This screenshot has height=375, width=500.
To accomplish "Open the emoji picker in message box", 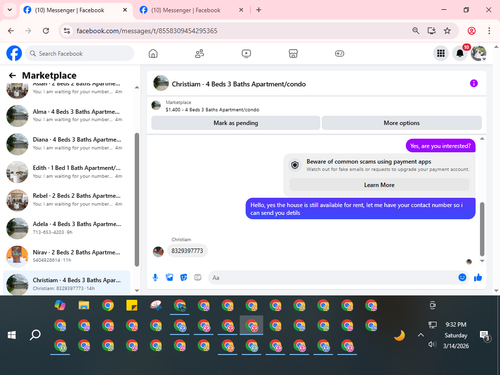I will (462, 277).
